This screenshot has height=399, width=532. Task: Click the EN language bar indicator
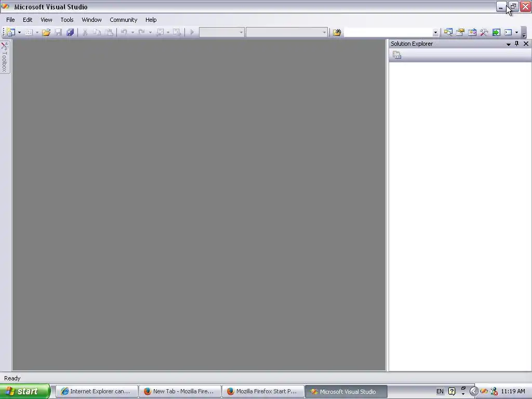[x=440, y=392]
